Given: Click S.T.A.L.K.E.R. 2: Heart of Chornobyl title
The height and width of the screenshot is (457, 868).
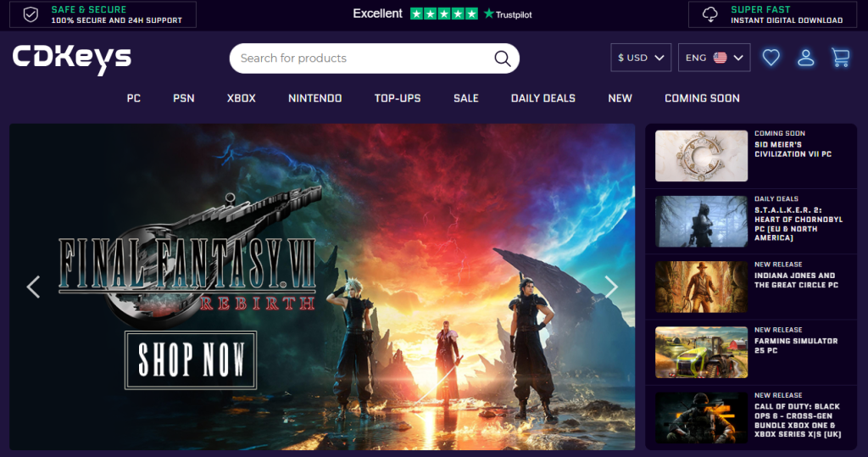Looking at the screenshot, I should click(798, 224).
